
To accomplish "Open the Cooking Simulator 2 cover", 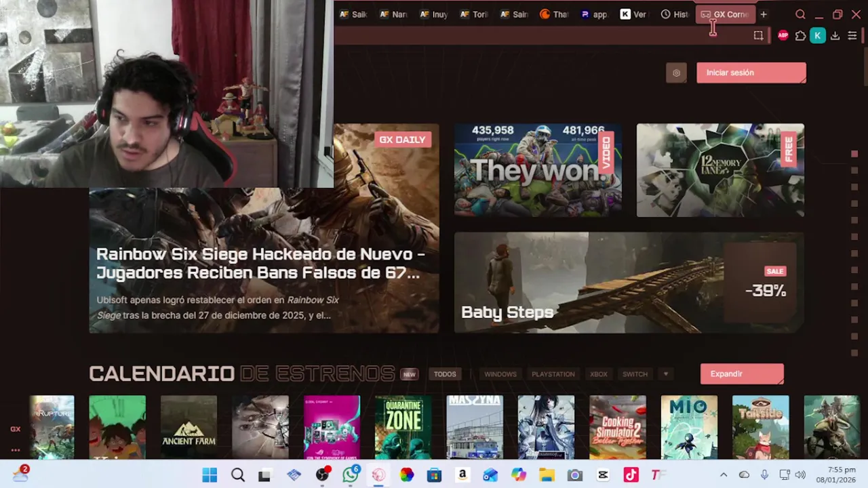I will click(x=618, y=427).
